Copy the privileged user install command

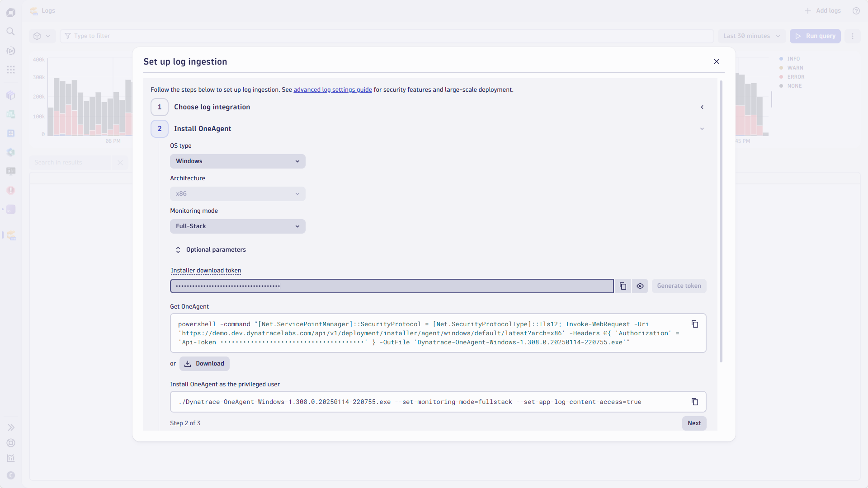(695, 402)
